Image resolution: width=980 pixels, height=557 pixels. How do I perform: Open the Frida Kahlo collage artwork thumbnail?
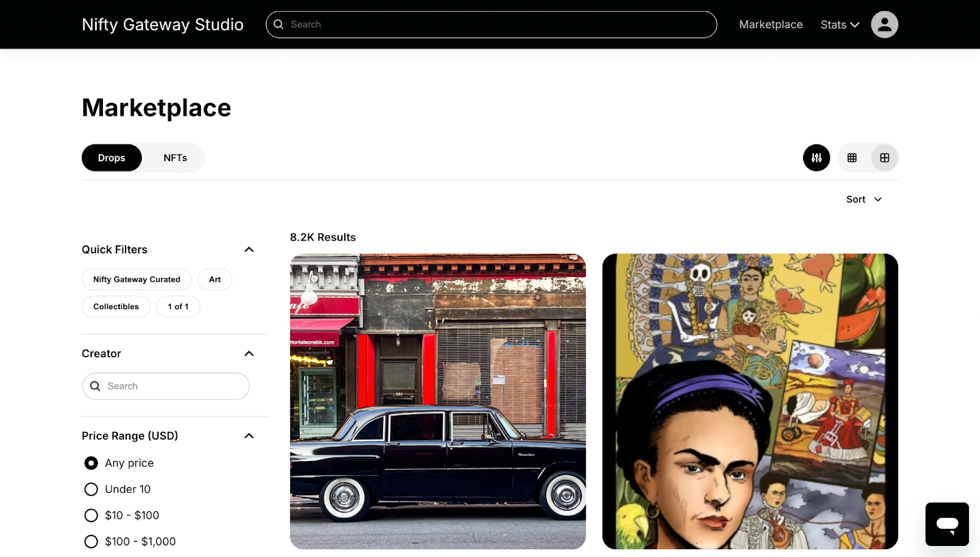750,402
